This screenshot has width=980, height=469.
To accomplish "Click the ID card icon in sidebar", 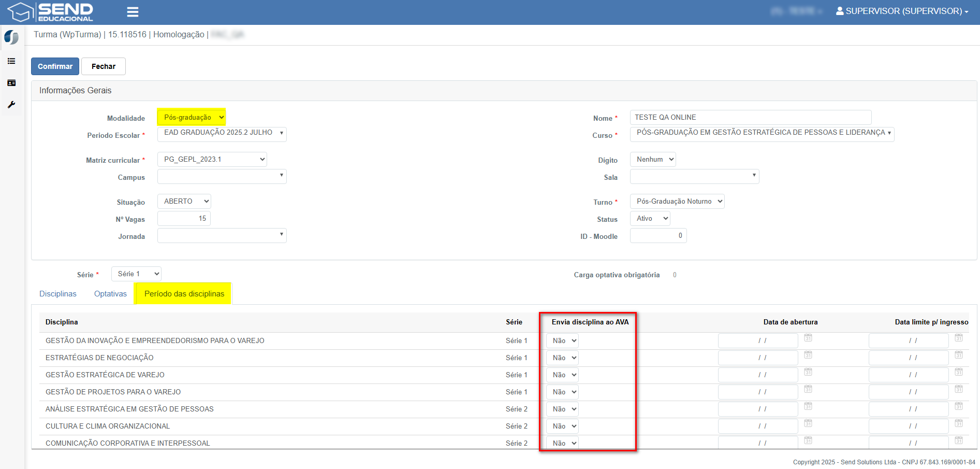I will pyautogui.click(x=11, y=83).
